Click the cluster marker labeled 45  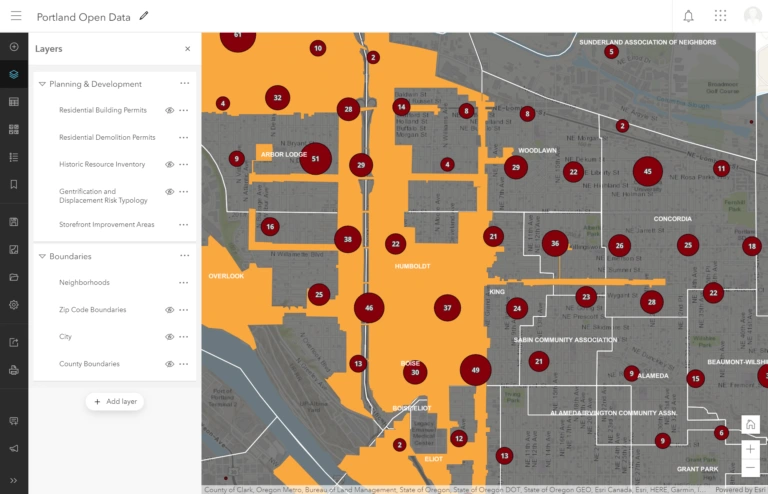(648, 172)
